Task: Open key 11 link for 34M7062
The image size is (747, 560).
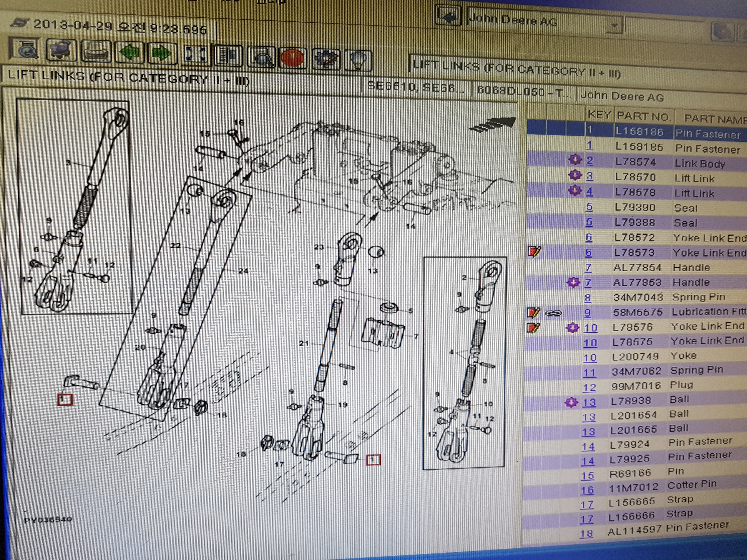Action: click(589, 373)
